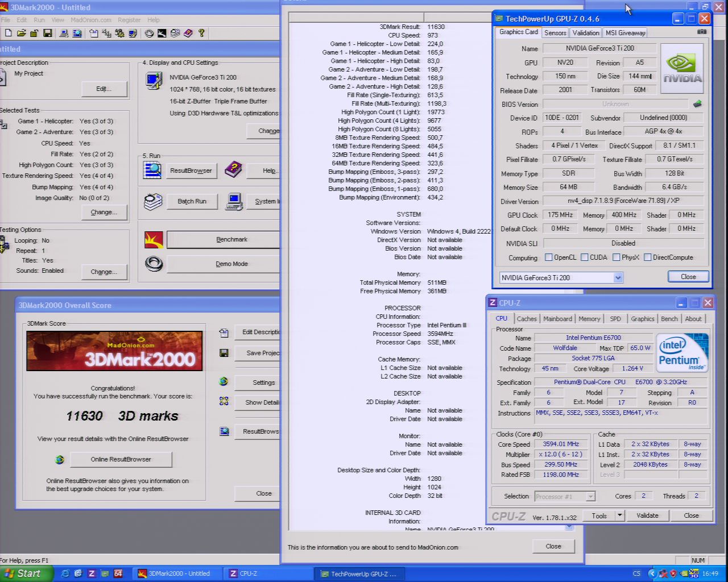Click the Open project folder toolbar icon
This screenshot has width=728, height=582.
(x=22, y=33)
